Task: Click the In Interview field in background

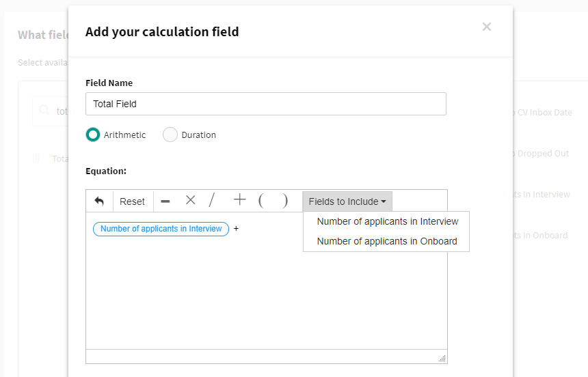Action: (542, 194)
